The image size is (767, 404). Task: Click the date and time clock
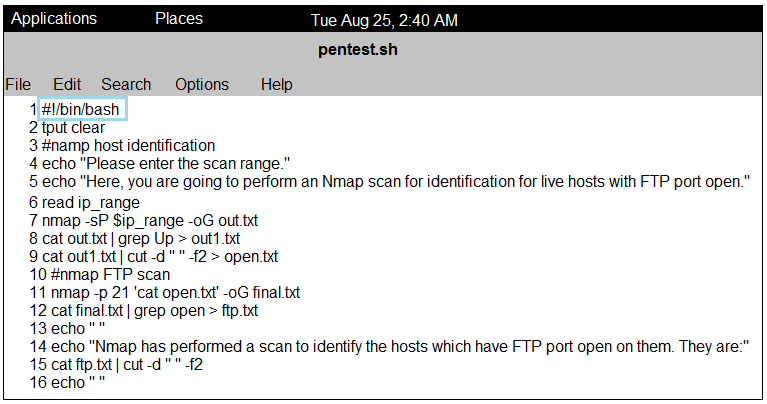[x=384, y=20]
